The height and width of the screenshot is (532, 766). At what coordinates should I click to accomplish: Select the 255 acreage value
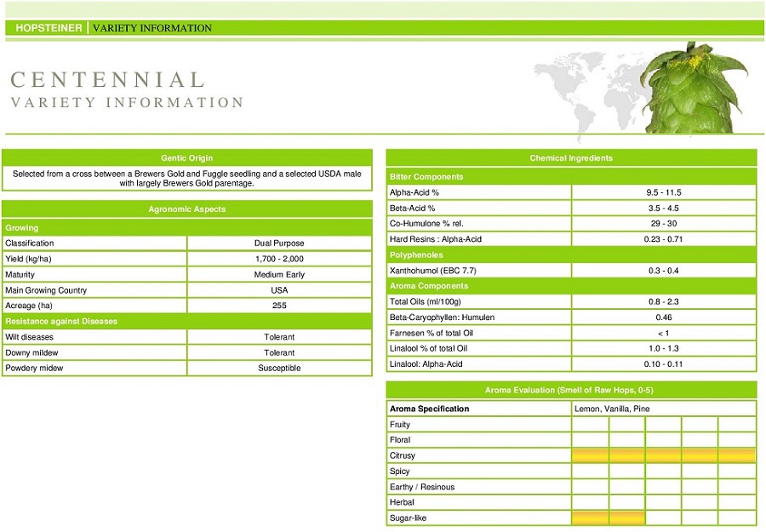coord(279,306)
